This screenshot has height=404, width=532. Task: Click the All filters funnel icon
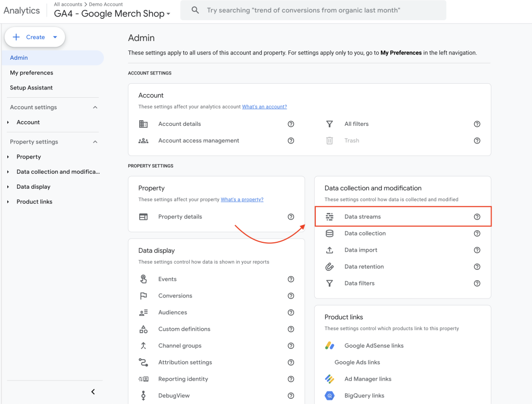(x=329, y=124)
